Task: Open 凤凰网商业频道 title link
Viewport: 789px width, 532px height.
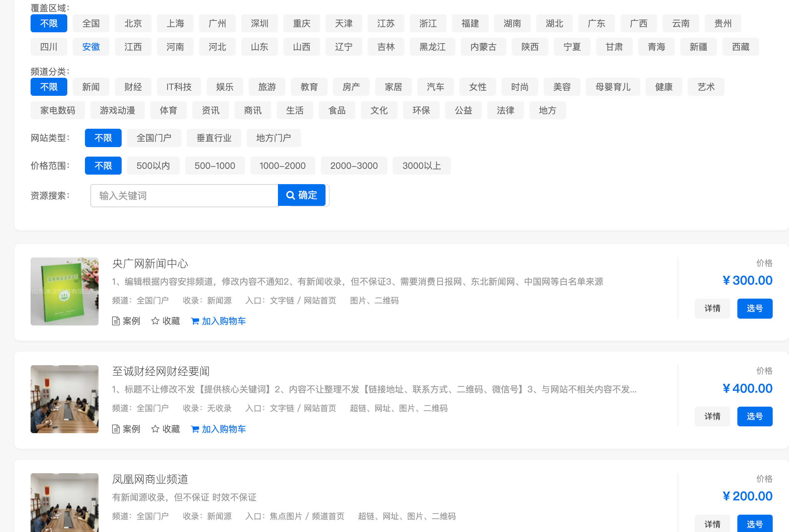Action: 150,479
